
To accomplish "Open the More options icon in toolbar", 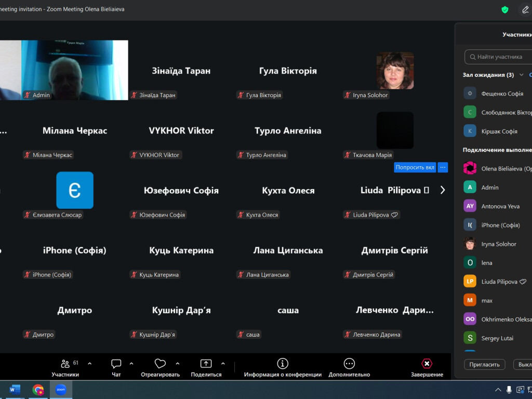I will point(349,364).
